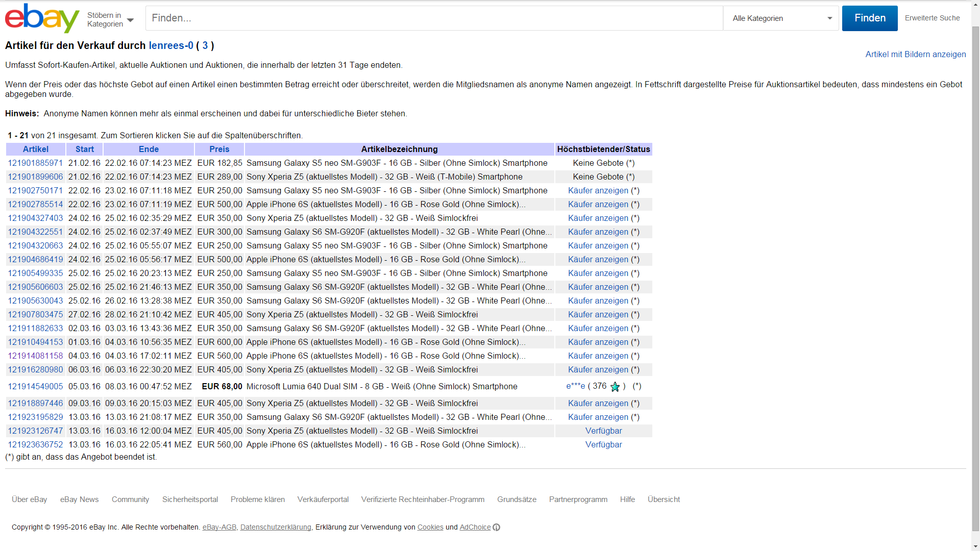The height and width of the screenshot is (551, 980).
Task: Open Datenschutzerklärung link
Action: [x=276, y=527]
